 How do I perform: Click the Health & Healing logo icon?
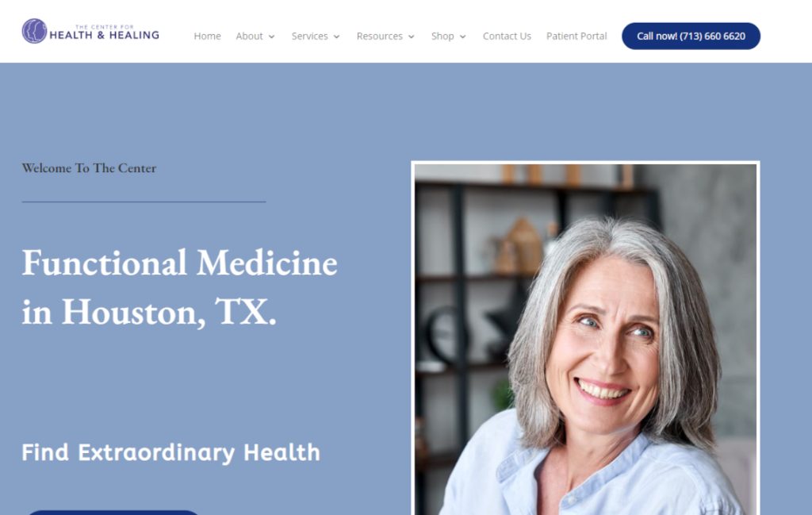click(34, 31)
